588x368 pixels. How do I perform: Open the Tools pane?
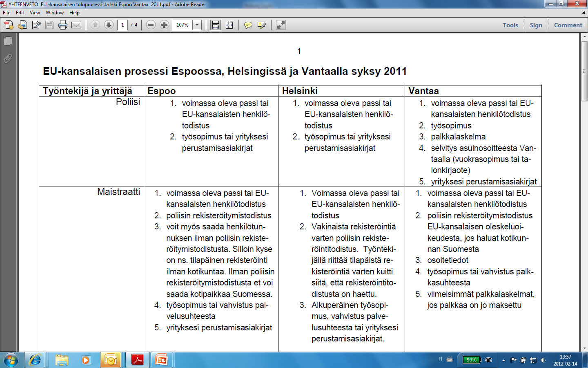[x=510, y=25]
